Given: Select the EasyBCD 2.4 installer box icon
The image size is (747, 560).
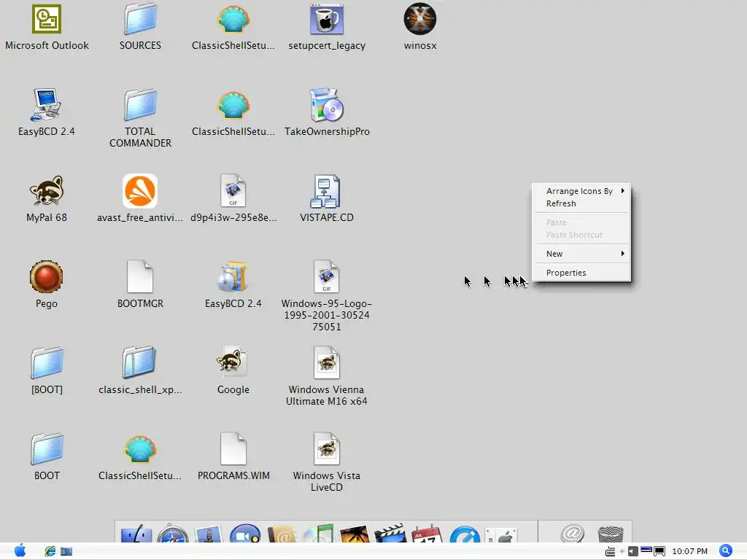Looking at the screenshot, I should 233,276.
